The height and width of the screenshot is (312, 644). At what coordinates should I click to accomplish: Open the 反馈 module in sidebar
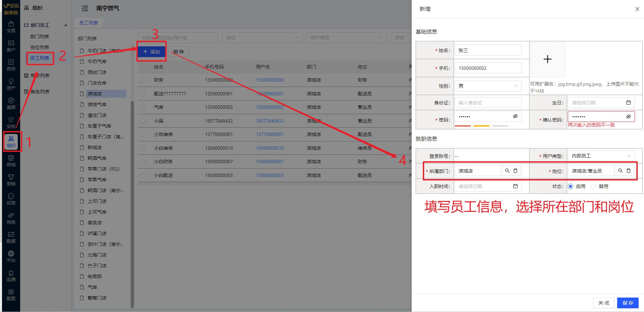[x=11, y=199]
